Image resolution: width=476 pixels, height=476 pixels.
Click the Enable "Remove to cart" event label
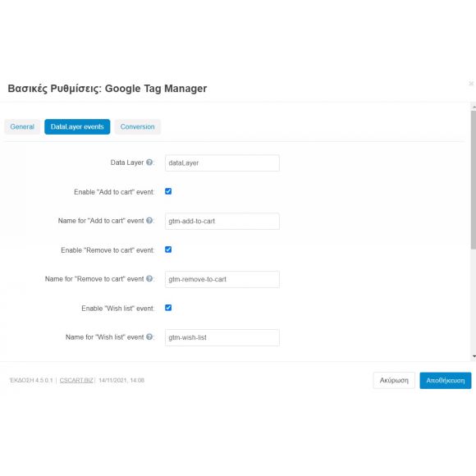(108, 250)
